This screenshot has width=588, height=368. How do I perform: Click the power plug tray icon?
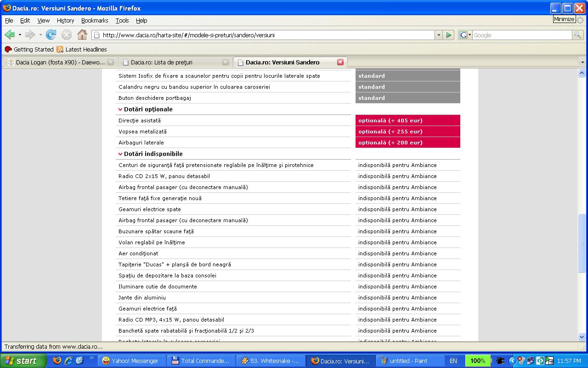click(x=500, y=361)
